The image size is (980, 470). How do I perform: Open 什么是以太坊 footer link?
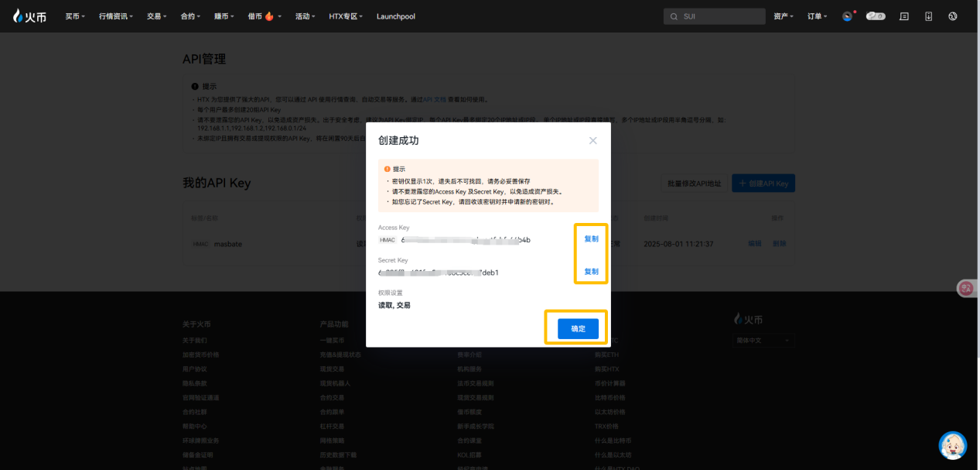pyautogui.click(x=614, y=455)
